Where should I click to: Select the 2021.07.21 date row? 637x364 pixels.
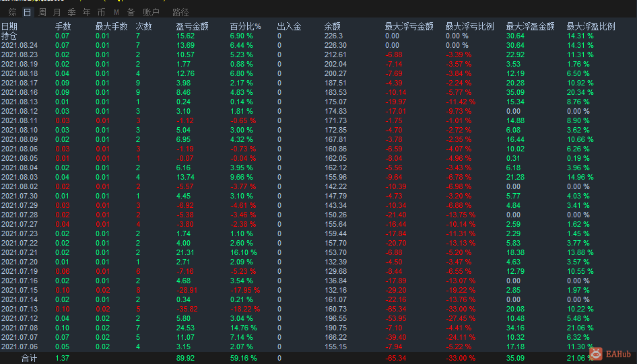click(x=318, y=252)
